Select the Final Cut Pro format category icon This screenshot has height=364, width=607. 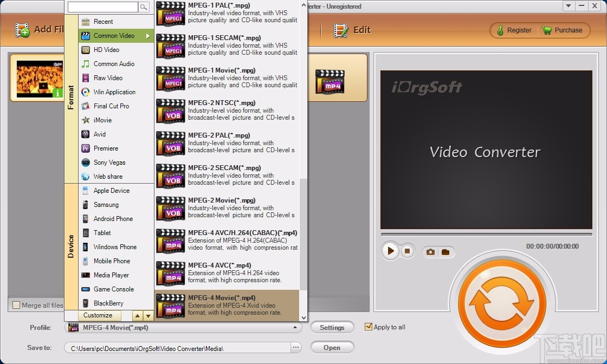(86, 106)
